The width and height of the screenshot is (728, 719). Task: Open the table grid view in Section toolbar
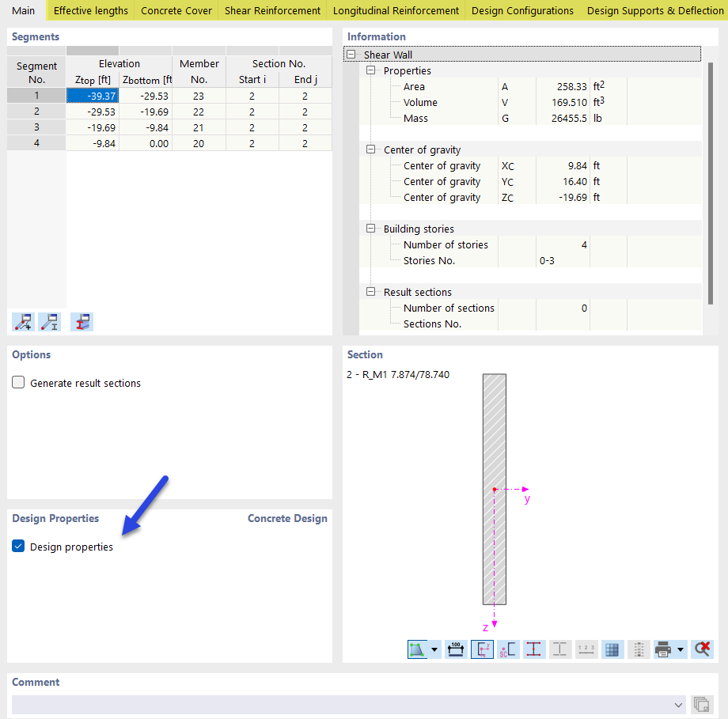pyautogui.click(x=612, y=649)
